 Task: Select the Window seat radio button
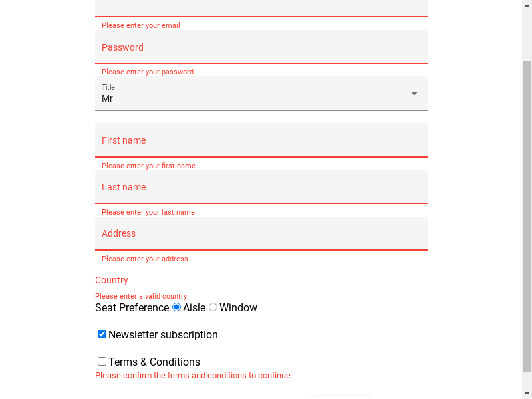pos(213,307)
